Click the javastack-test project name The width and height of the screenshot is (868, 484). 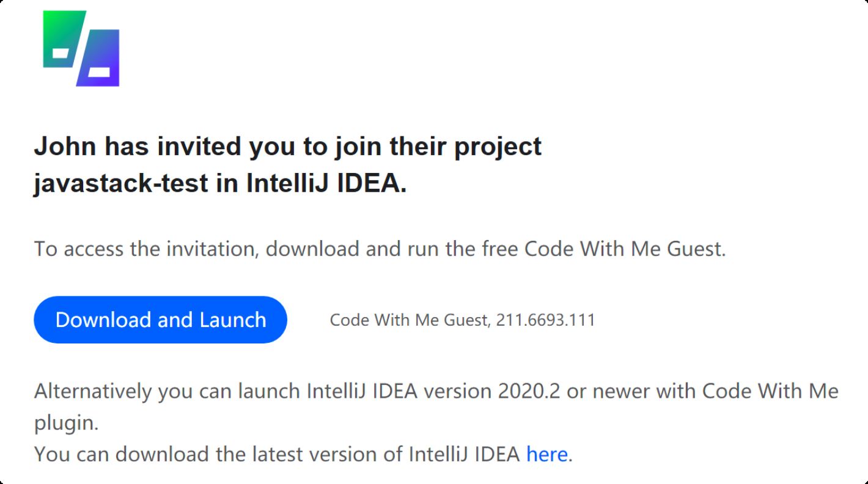120,183
